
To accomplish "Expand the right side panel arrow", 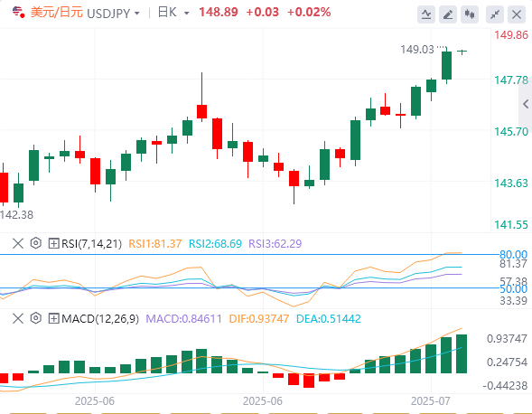I will [526, 104].
